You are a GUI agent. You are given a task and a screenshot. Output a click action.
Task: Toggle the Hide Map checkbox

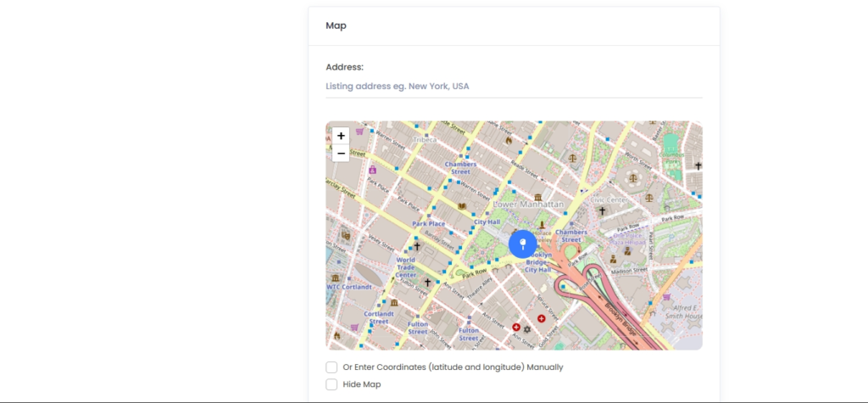(x=331, y=384)
